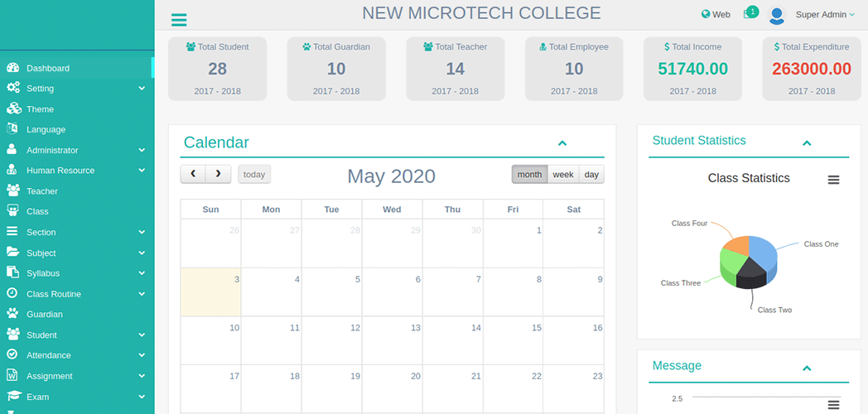Viewport: 868px width, 414px height.
Task: Click the hamburger sidebar toggle icon
Action: click(178, 20)
